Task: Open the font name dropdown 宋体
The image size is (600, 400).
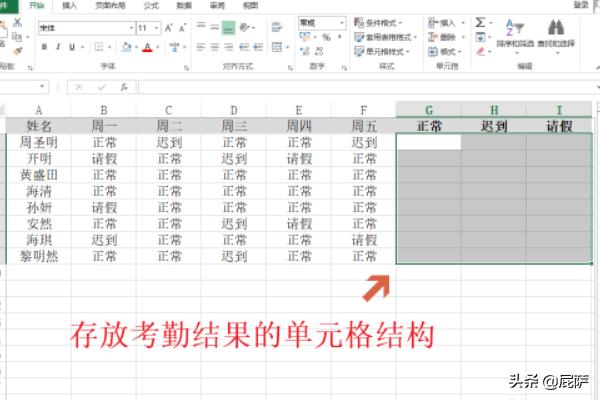Action: pos(85,27)
